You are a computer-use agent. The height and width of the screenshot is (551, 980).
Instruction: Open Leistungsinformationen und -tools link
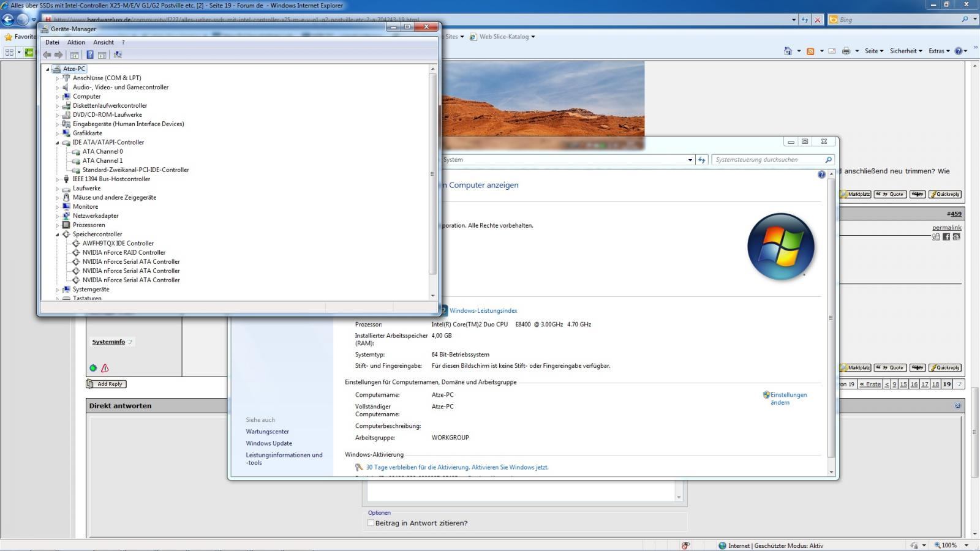(x=284, y=459)
